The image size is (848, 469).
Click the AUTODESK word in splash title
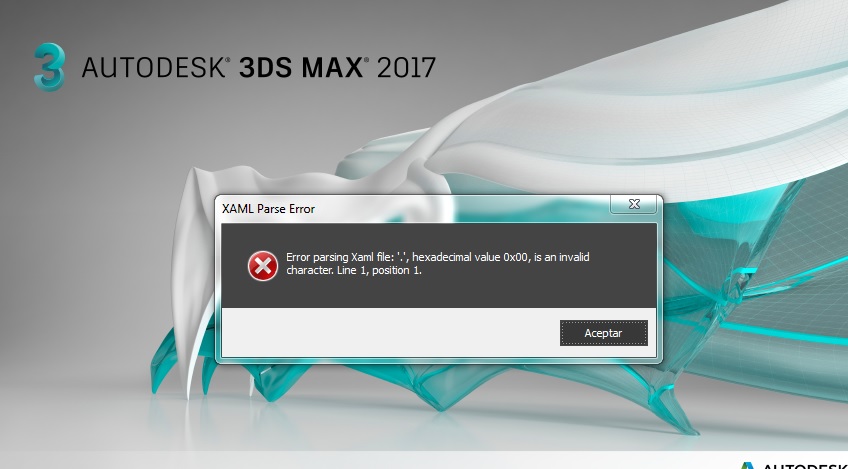click(154, 68)
